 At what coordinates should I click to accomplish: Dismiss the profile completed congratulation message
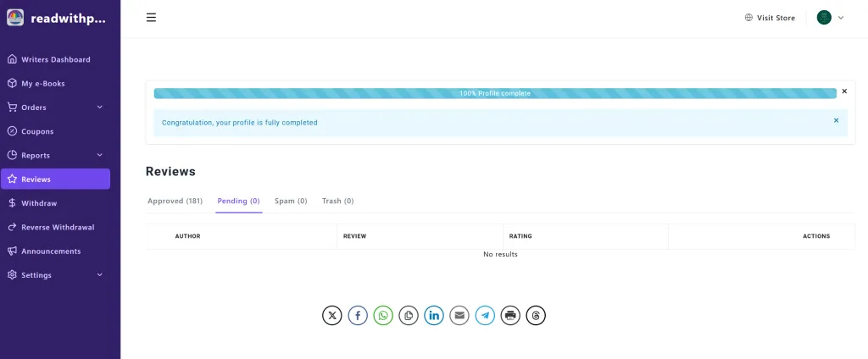point(836,120)
